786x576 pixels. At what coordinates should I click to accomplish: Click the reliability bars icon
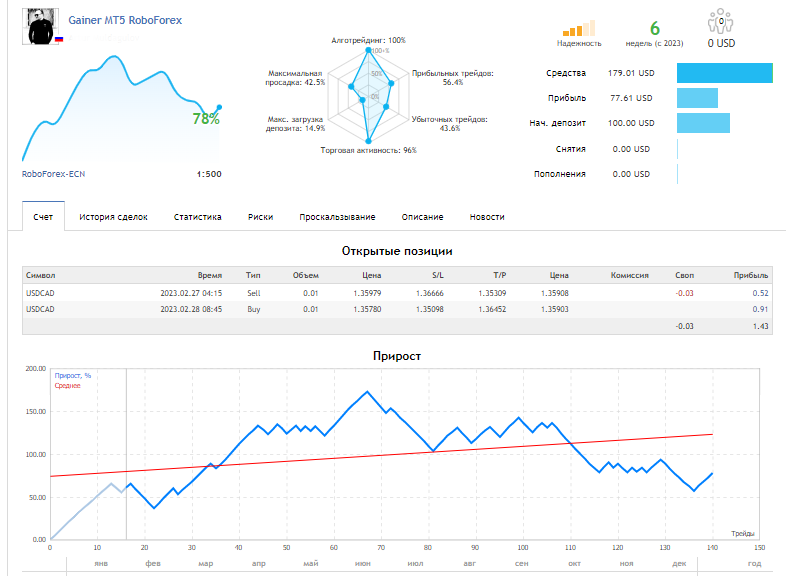578,28
